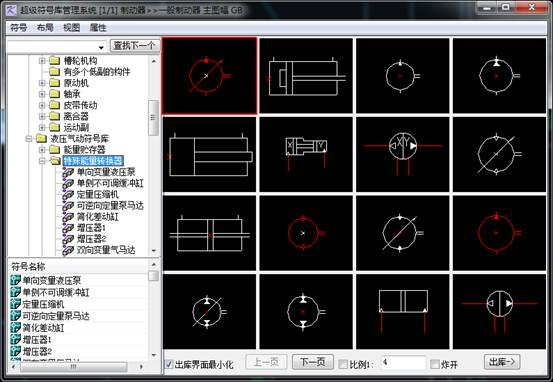Select the highlighted red pump symbol with diagonal arrow
The width and height of the screenshot is (553, 382).
(x=209, y=76)
